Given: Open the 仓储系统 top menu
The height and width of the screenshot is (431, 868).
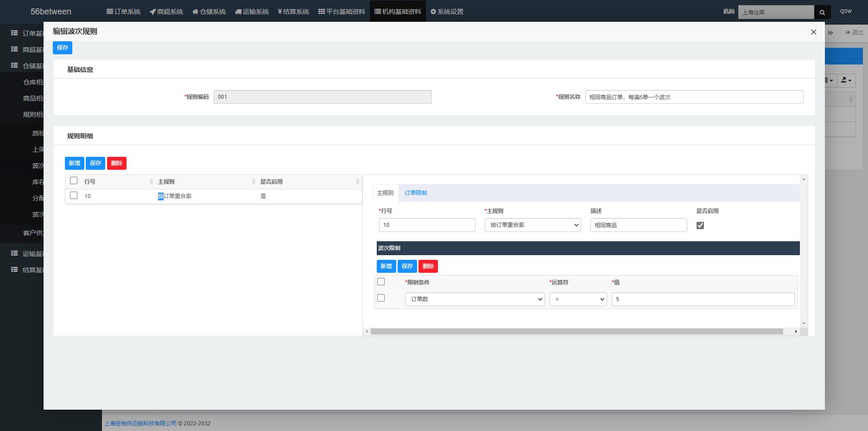Looking at the screenshot, I should 209,12.
